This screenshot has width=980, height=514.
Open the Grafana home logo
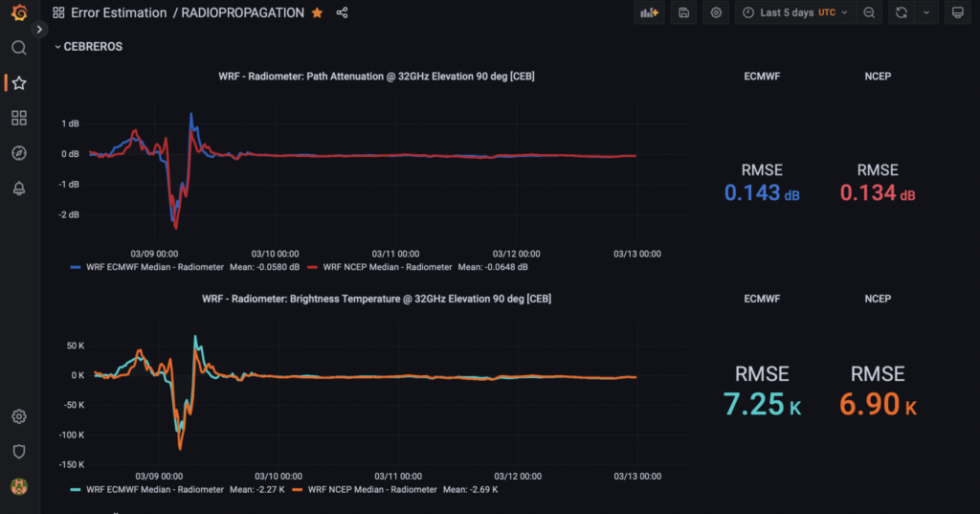click(x=19, y=11)
